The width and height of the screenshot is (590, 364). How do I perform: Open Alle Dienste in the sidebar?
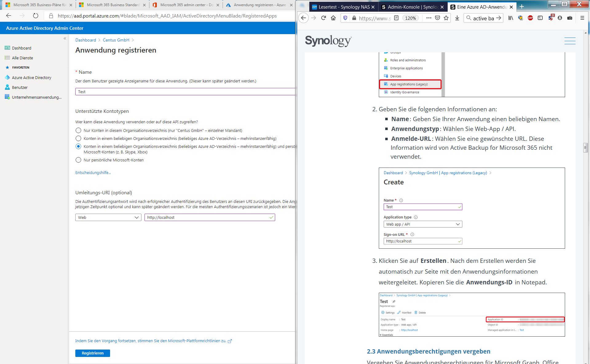(x=22, y=58)
